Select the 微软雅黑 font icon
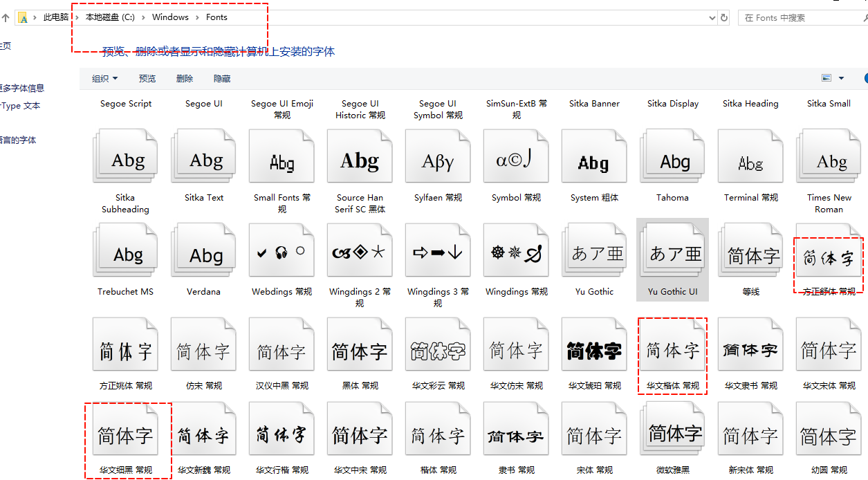This screenshot has height=480, width=868. (x=672, y=430)
